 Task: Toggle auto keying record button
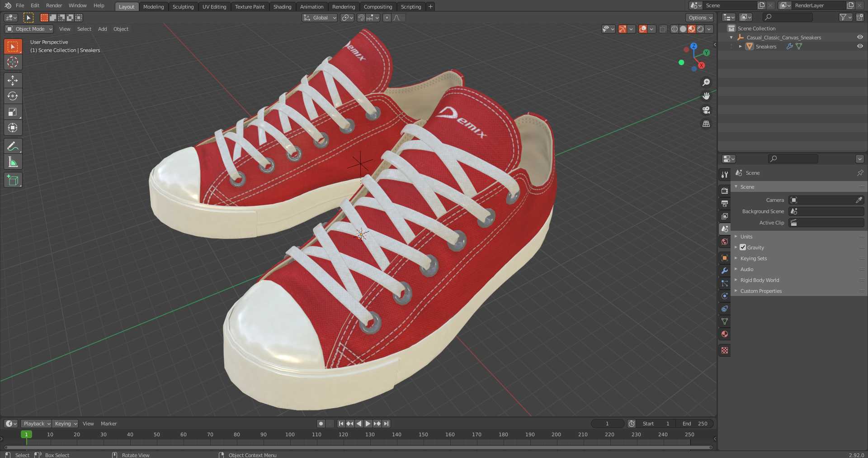pos(321,424)
